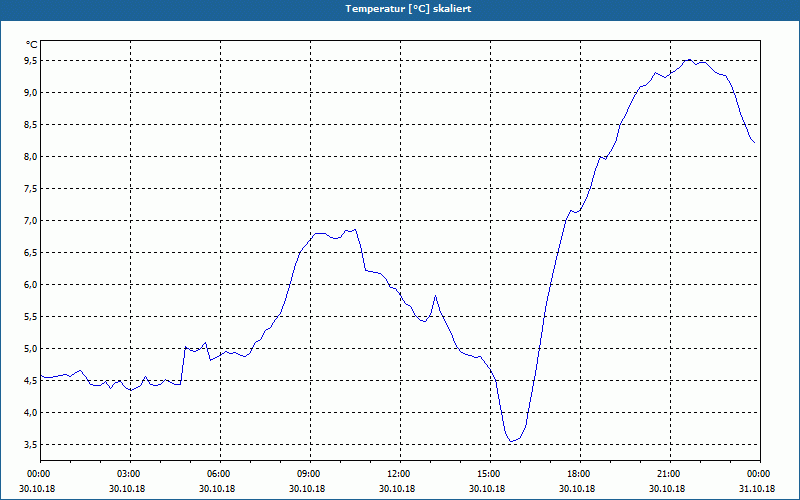This screenshot has height=500, width=800.
Task: Click the 5,5 y-axis label
Action: point(31,317)
